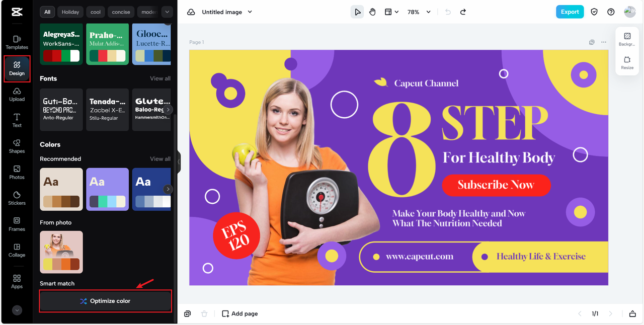Open the Text tools panel
This screenshot has height=325, width=644.
17,120
